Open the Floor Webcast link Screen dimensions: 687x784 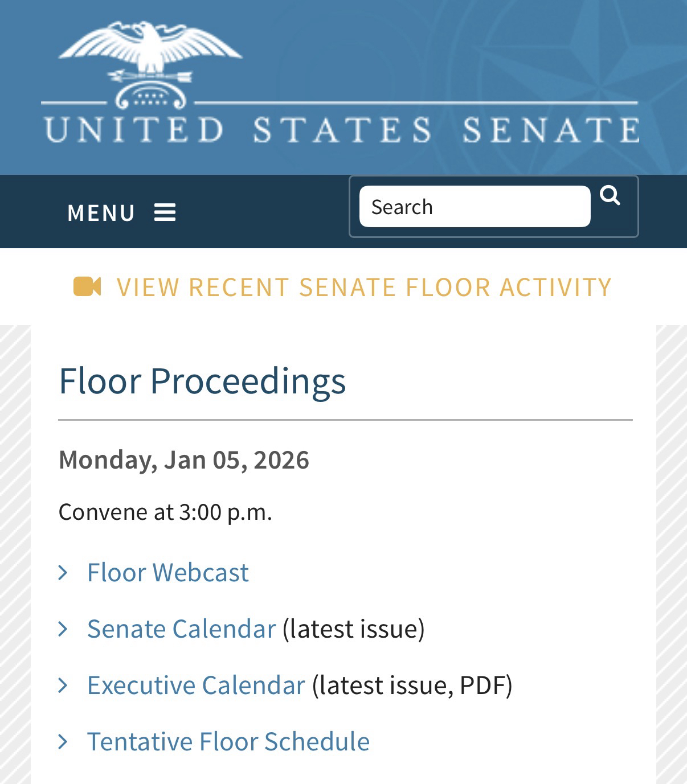pyautogui.click(x=167, y=572)
